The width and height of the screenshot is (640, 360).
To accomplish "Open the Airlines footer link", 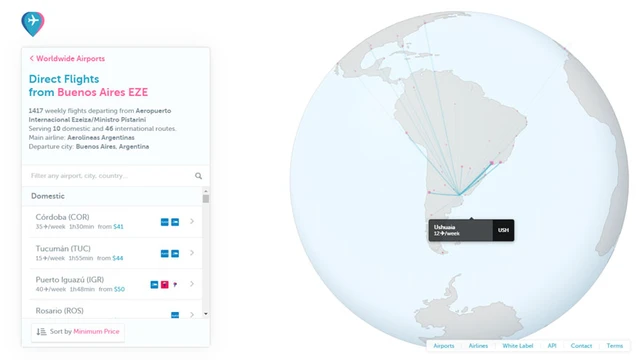I will click(x=478, y=346).
